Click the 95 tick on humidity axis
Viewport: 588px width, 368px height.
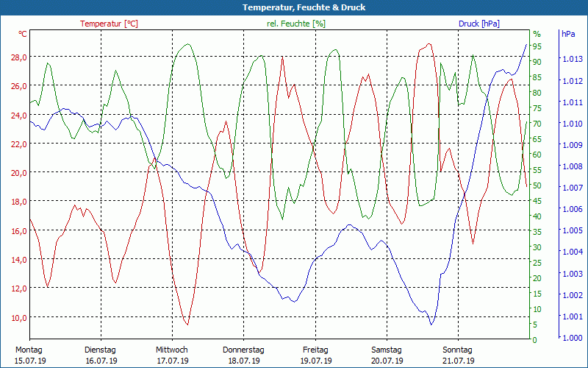537,46
